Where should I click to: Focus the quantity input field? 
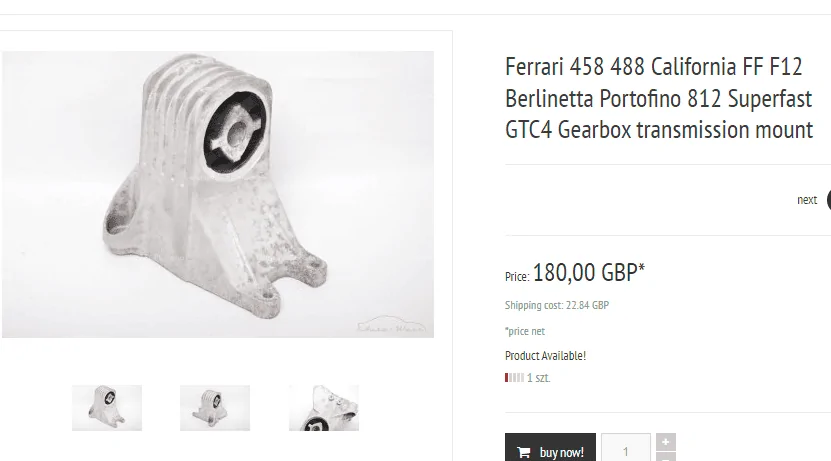click(626, 447)
